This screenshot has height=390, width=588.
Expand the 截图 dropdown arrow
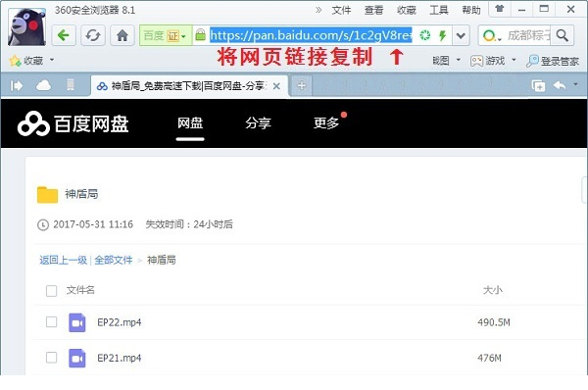(459, 60)
